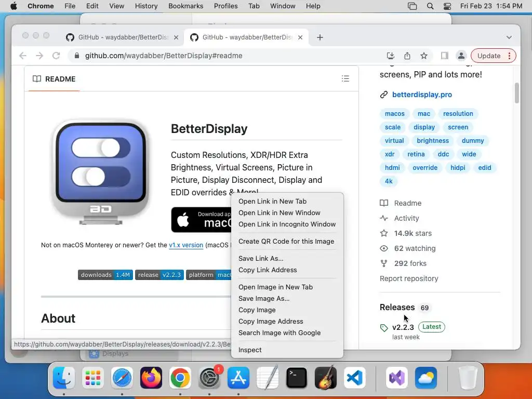Open the weather app in the Dock
Viewport: 532px width, 399px height.
(426, 378)
